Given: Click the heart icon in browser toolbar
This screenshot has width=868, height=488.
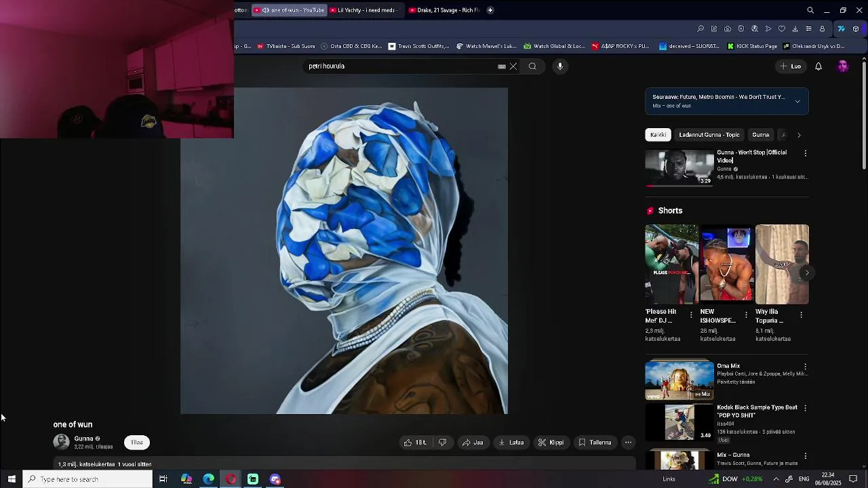Looking at the screenshot, I should tap(782, 28).
